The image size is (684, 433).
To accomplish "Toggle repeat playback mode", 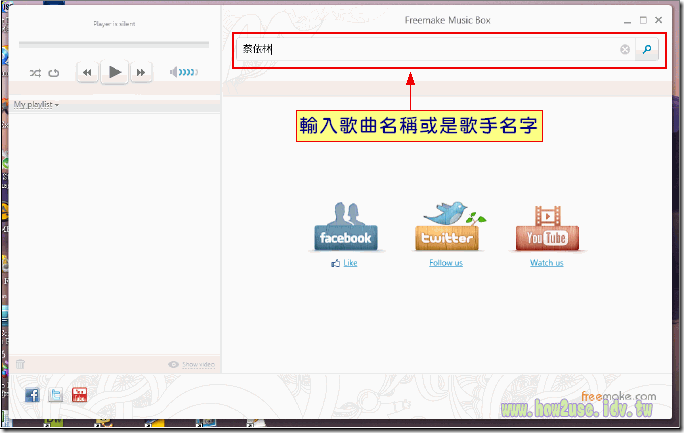I will coord(54,72).
